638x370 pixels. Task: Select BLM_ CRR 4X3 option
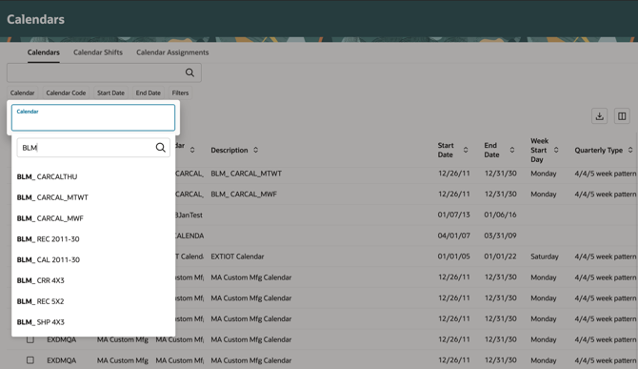(x=93, y=280)
